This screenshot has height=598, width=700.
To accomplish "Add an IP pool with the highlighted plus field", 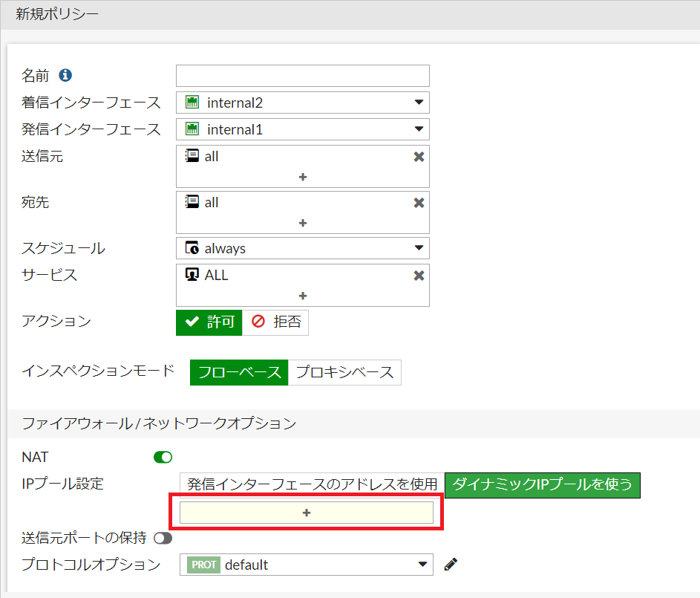I will [x=307, y=513].
